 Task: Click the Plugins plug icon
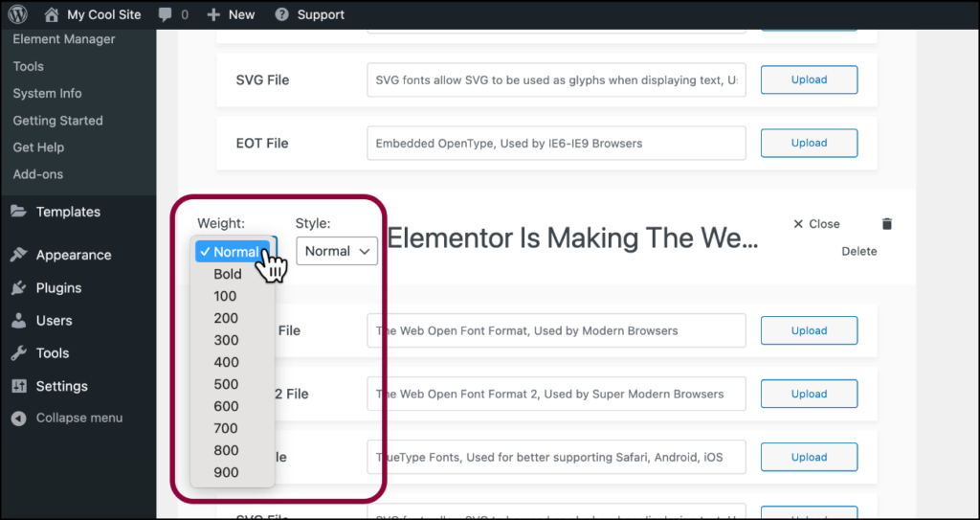point(18,288)
